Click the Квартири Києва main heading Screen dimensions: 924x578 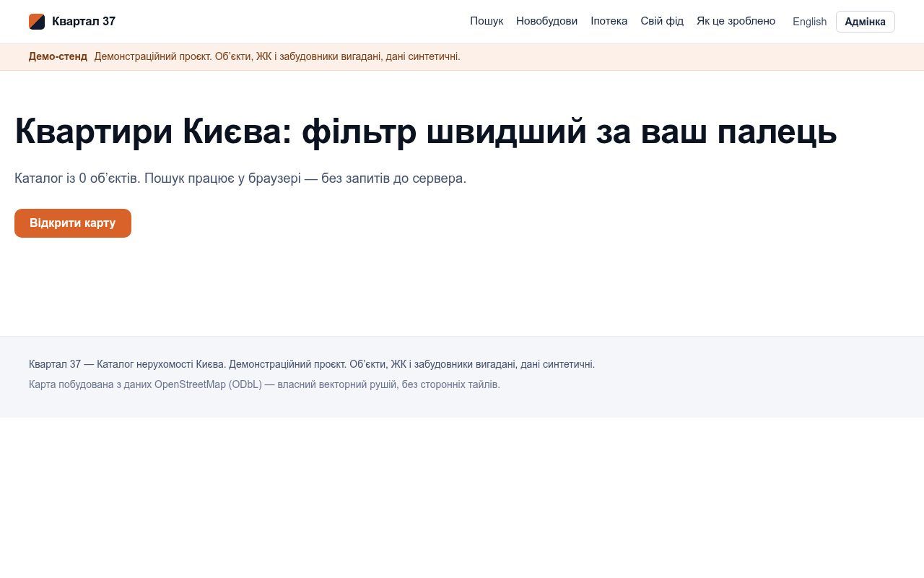[426, 131]
